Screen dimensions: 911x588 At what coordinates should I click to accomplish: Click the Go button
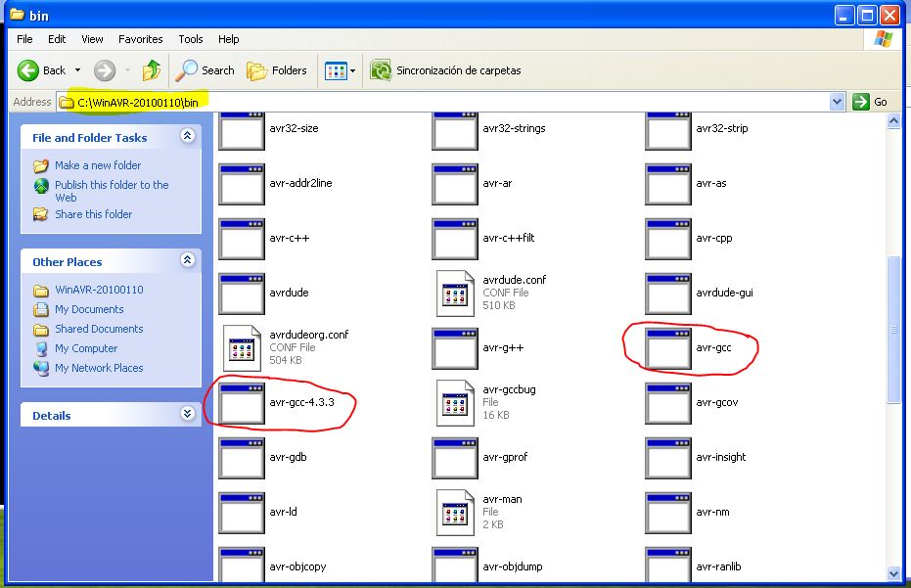click(870, 103)
